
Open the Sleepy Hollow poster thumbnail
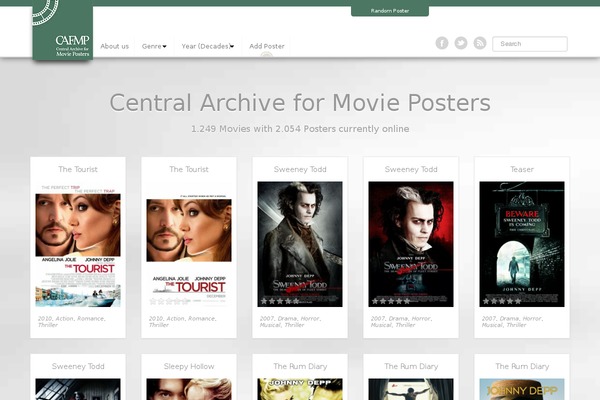[189, 389]
